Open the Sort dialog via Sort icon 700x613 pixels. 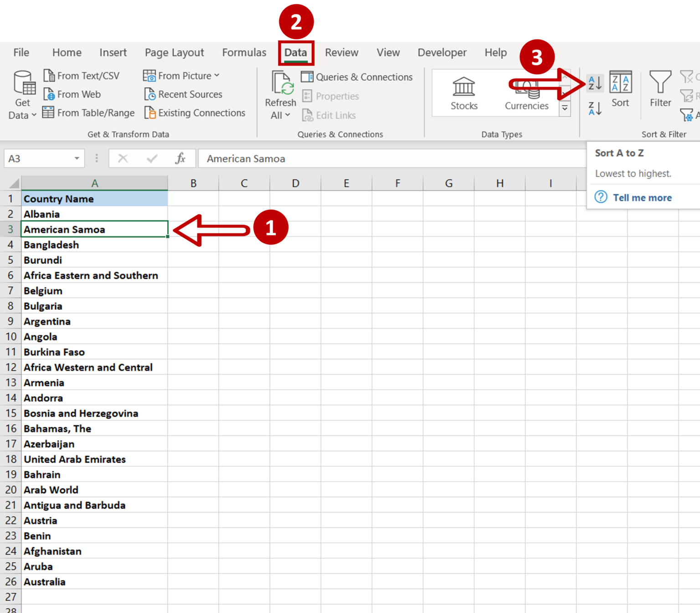621,90
